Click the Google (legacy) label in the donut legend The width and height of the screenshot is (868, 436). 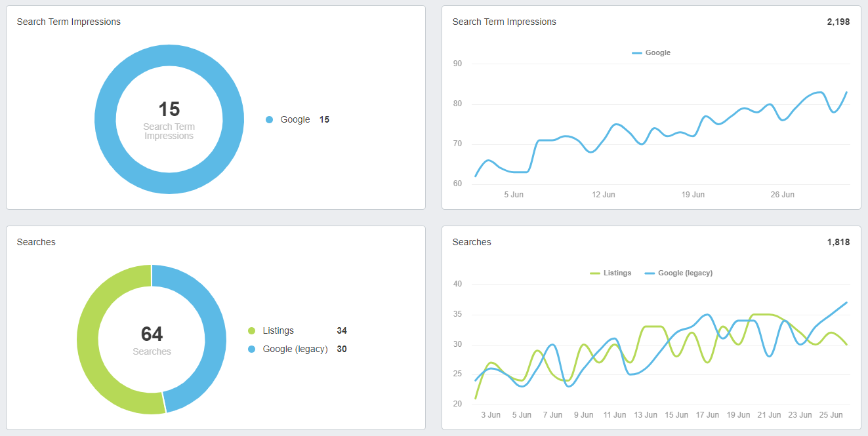(295, 349)
